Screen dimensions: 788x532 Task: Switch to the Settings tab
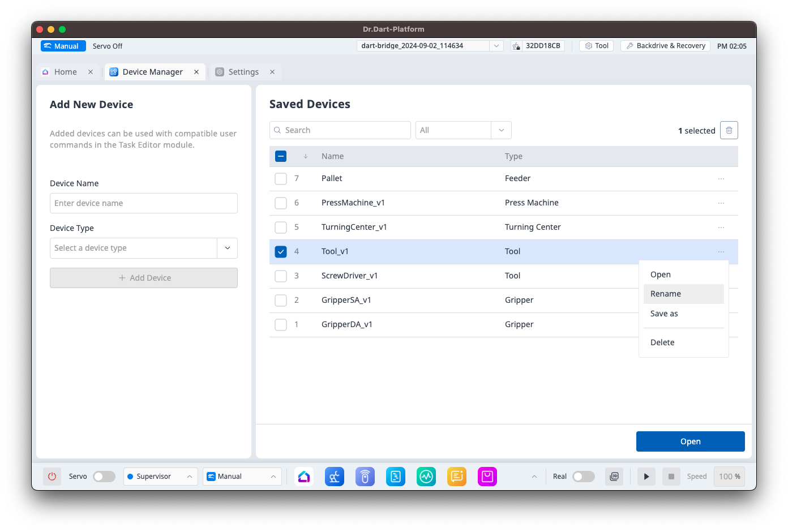point(243,72)
